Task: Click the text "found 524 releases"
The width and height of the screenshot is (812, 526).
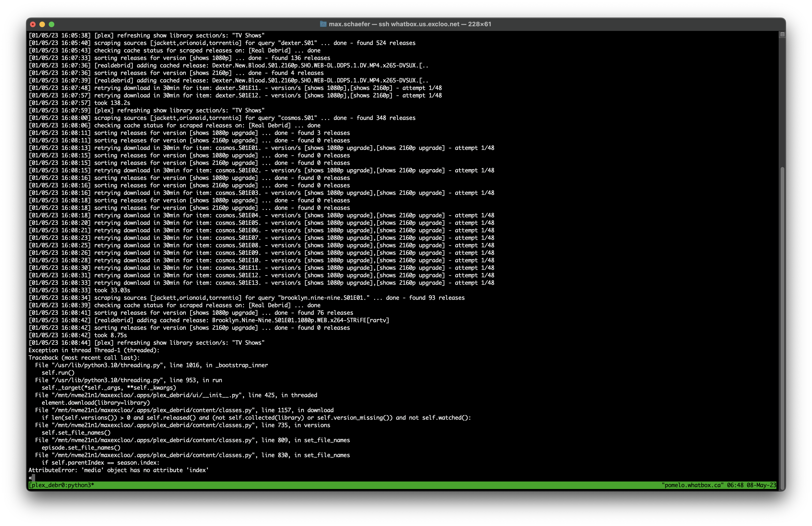Action: click(x=386, y=43)
